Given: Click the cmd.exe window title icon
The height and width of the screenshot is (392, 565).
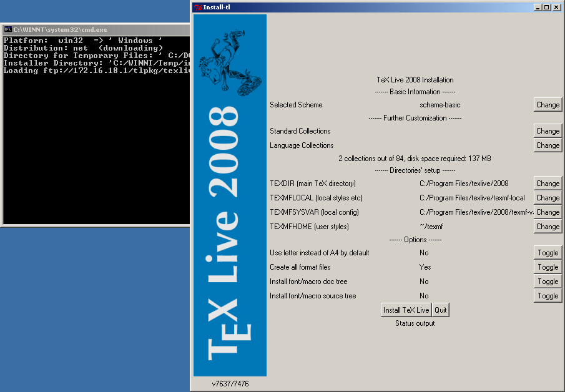Looking at the screenshot, I should pyautogui.click(x=7, y=30).
